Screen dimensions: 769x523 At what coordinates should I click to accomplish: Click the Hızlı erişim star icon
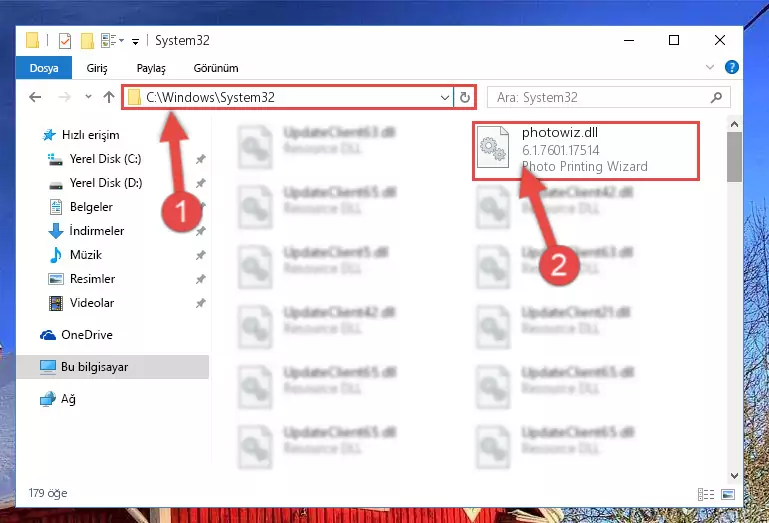(x=49, y=135)
